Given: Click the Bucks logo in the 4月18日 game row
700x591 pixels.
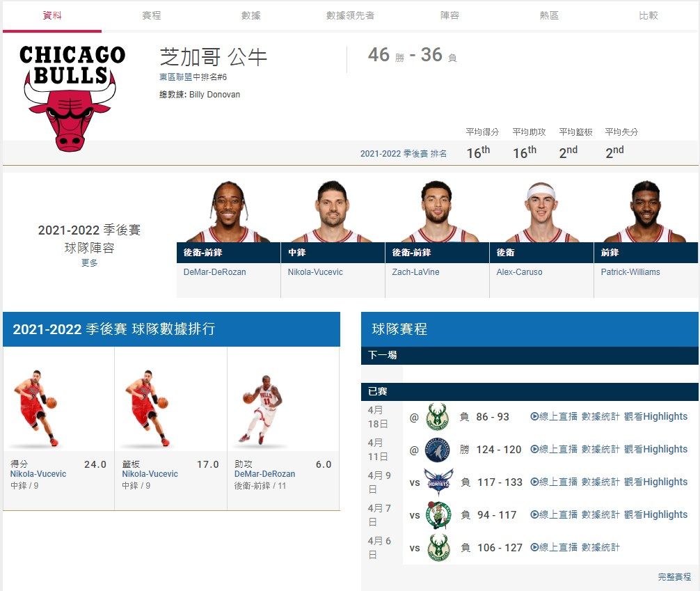Looking at the screenshot, I should (x=438, y=417).
